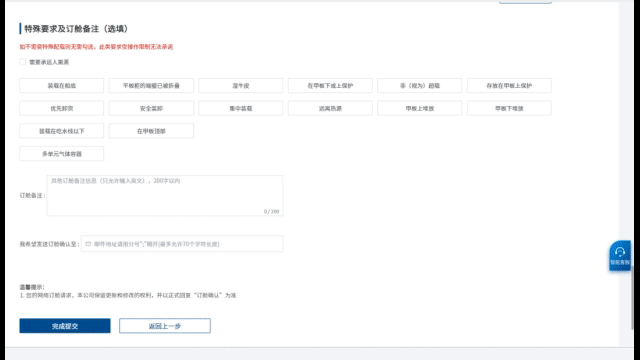Toggle the 装载在船底 option
Screen dimensions: 640x360
pyautogui.click(x=62, y=86)
